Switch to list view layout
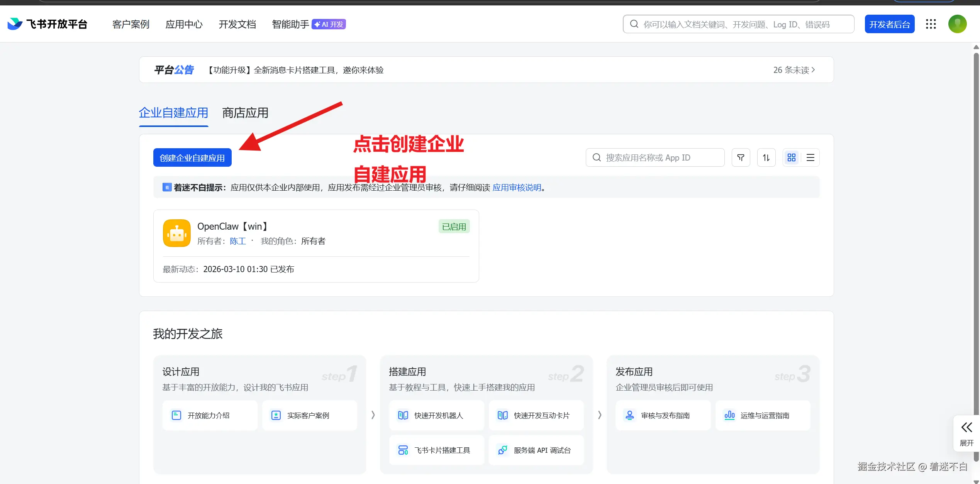 click(x=810, y=157)
